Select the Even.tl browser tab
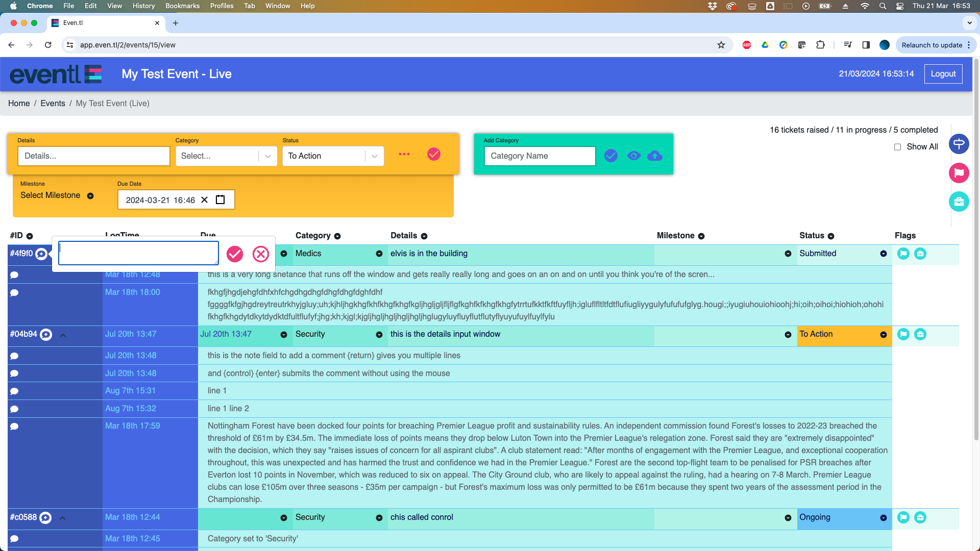 coord(106,23)
